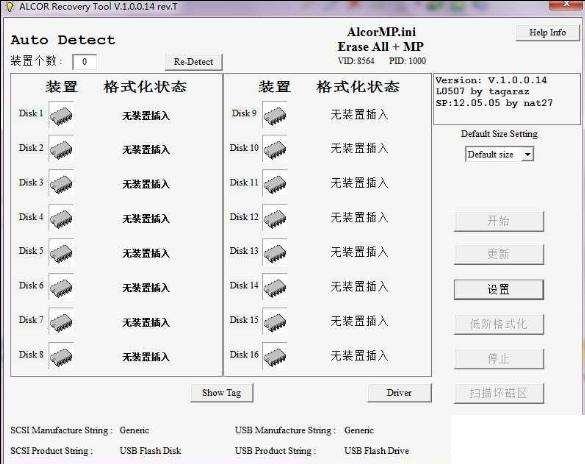Click the Disk 4 chip icon
Viewport: 585px width, 464px height.
61,218
